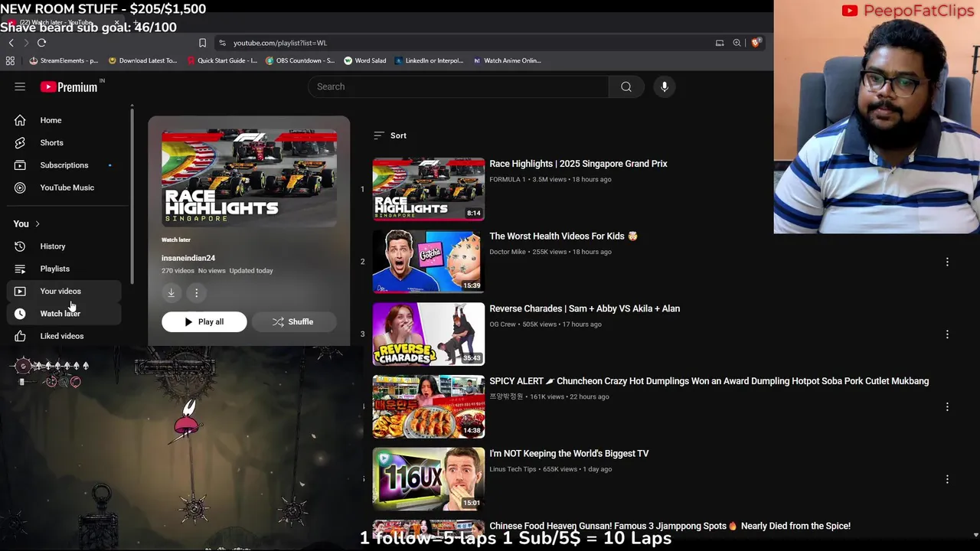Open playlist more options three-dot menu
Viewport: 980px width, 551px height.
point(196,292)
